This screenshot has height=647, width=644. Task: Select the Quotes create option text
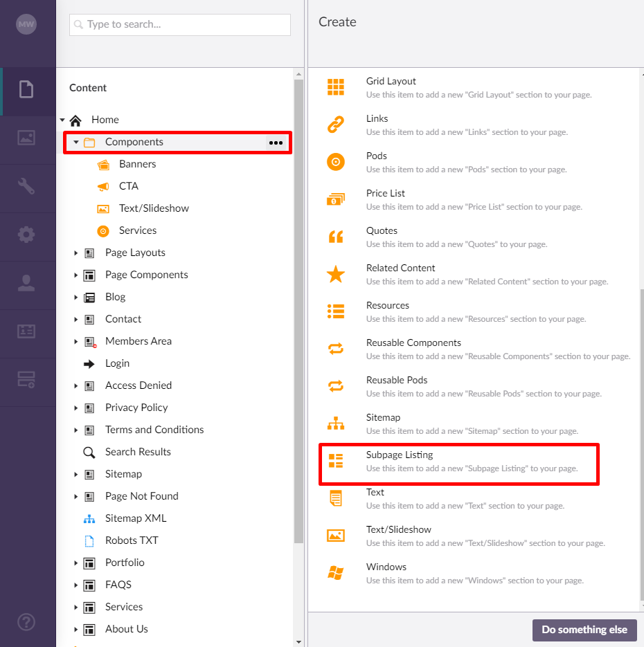[x=382, y=230]
